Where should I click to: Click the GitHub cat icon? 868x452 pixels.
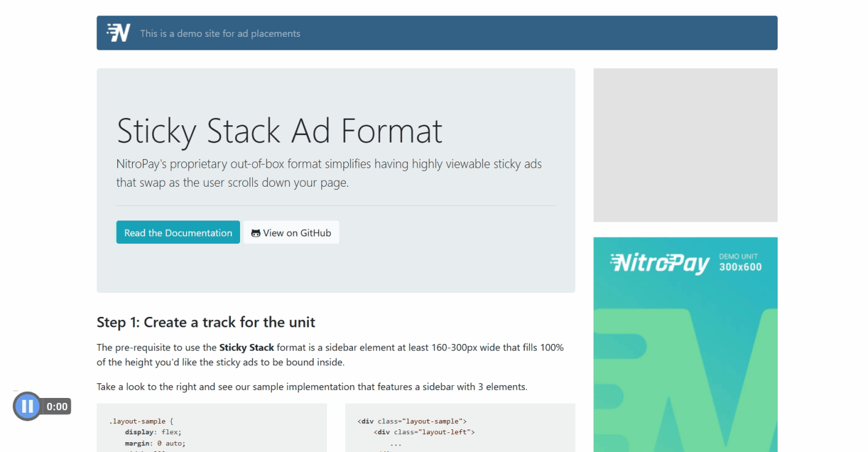click(256, 233)
